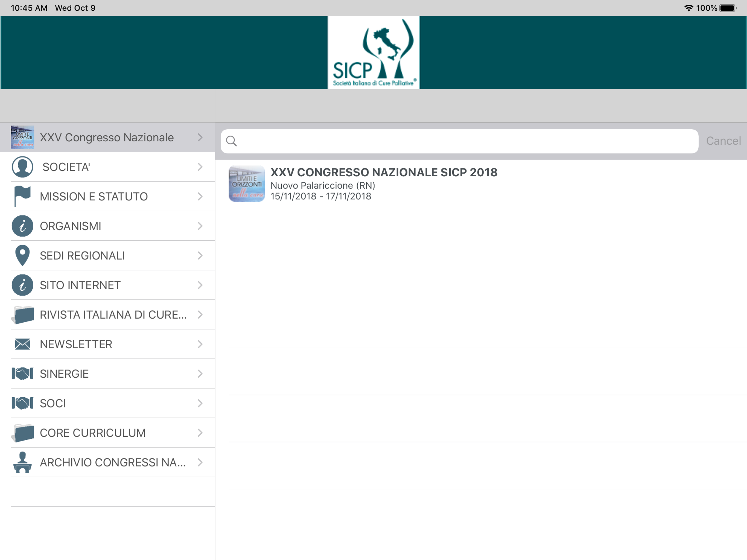The image size is (747, 560).
Task: Open the NEWSLETTER menu entry
Action: coord(76,344)
